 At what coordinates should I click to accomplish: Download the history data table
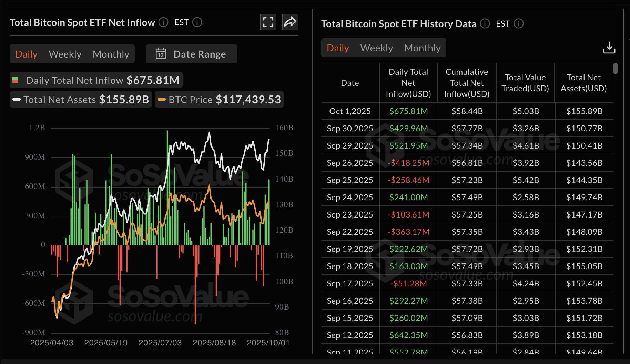point(609,48)
